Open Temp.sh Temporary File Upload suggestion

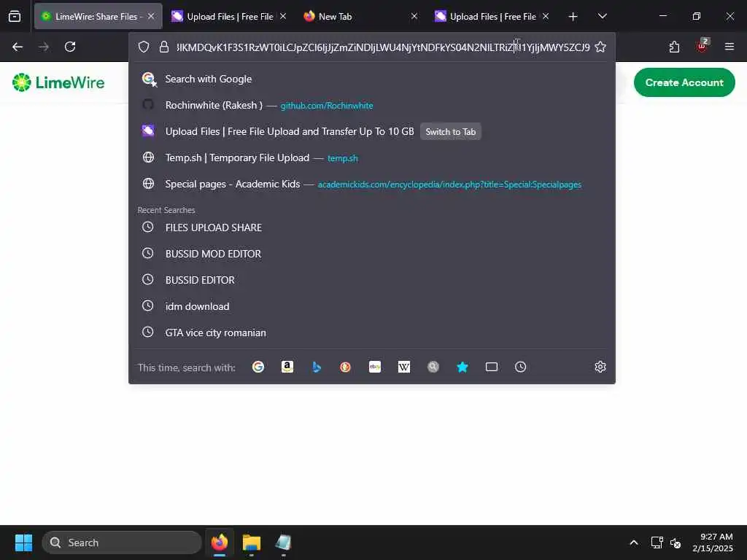pyautogui.click(x=371, y=157)
